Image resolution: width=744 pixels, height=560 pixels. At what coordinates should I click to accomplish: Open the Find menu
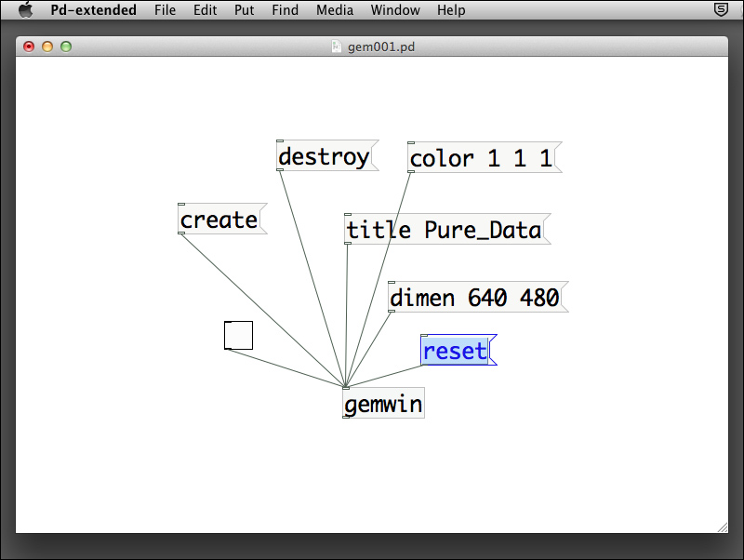pos(285,9)
